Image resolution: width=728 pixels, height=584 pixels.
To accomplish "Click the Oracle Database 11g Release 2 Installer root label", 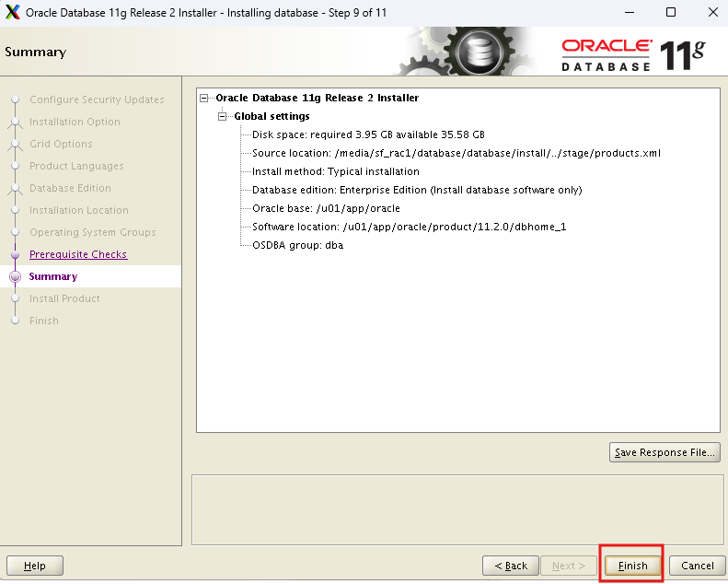I will click(x=318, y=98).
